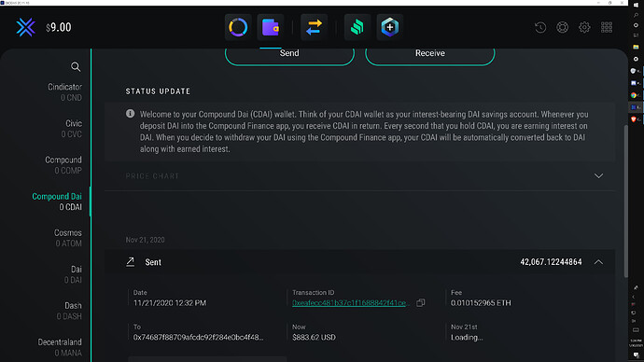
Task: Select Dai in the asset list
Action: click(x=73, y=274)
